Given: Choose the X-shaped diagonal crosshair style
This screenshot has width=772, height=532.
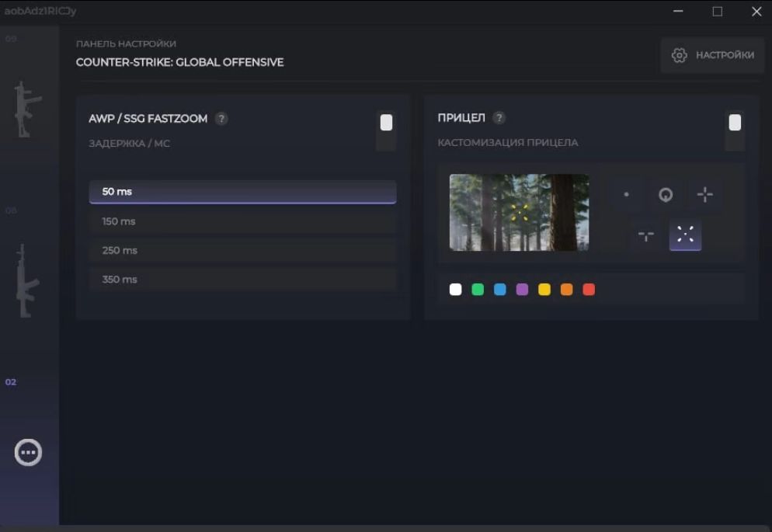Looking at the screenshot, I should coord(685,235).
